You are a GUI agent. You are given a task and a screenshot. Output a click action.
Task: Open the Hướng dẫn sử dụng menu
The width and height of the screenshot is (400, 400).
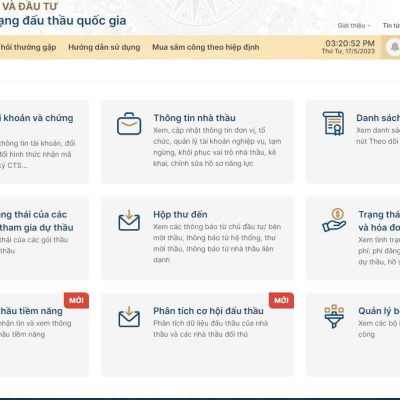104,47
